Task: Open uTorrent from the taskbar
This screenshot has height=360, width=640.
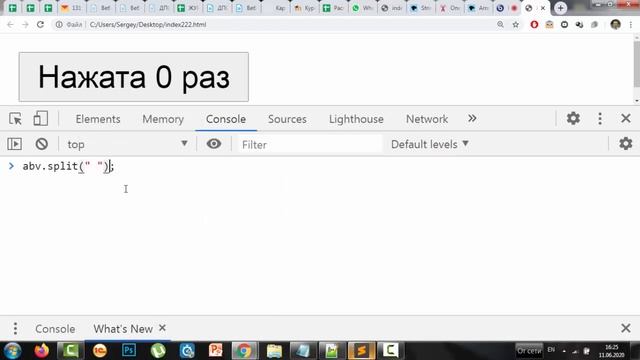Action: pyautogui.click(x=158, y=351)
